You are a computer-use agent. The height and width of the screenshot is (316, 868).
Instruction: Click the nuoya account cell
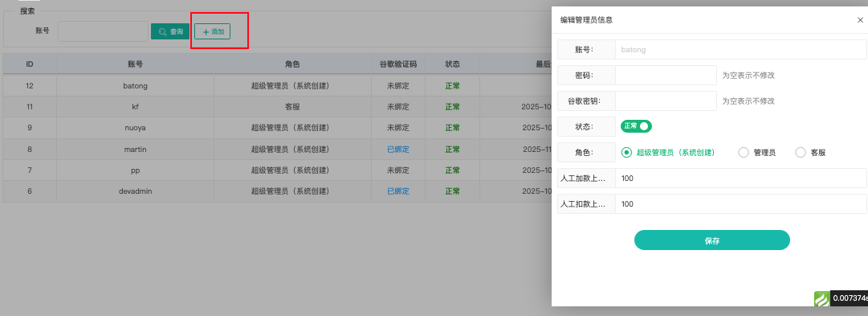(136, 128)
